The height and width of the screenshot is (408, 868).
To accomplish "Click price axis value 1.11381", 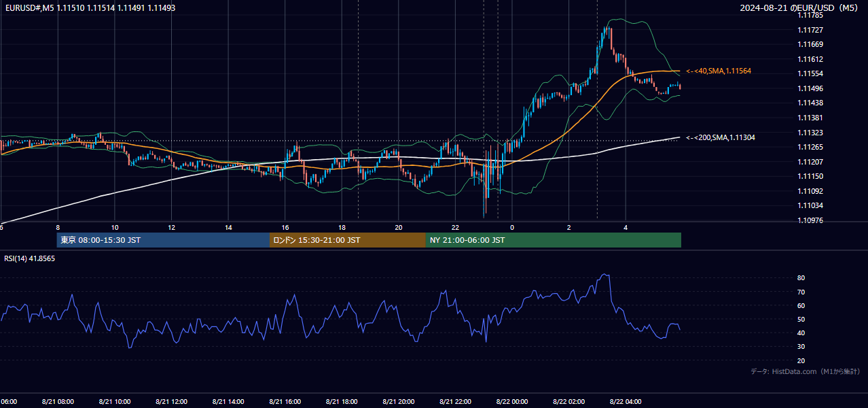I will coord(810,118).
